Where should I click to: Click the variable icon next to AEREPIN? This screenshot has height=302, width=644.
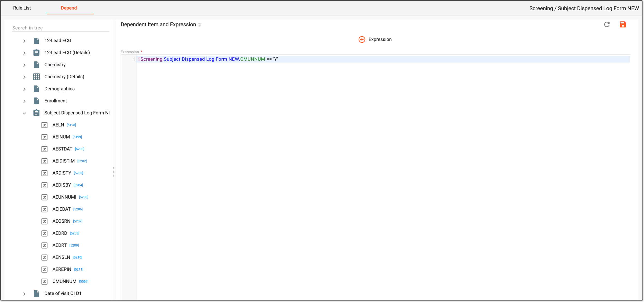point(45,270)
